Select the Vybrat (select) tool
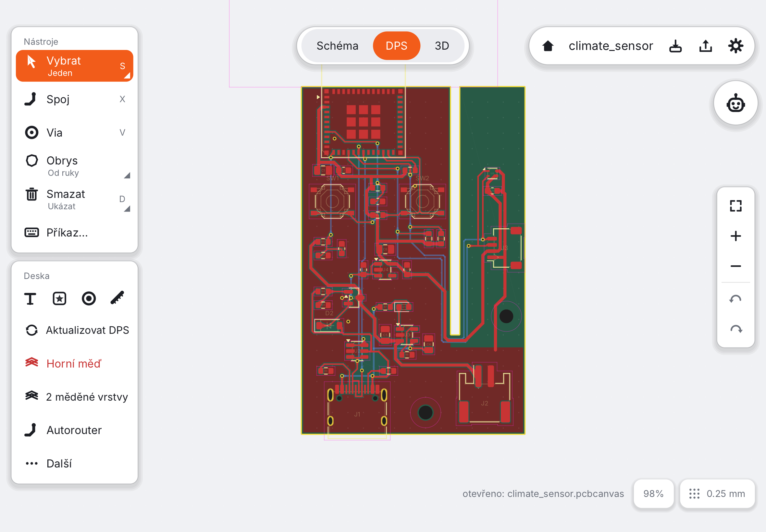This screenshot has height=532, width=766. coord(74,66)
